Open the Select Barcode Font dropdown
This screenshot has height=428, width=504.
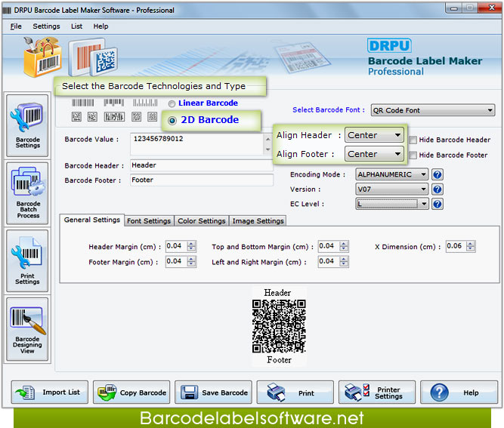click(433, 110)
